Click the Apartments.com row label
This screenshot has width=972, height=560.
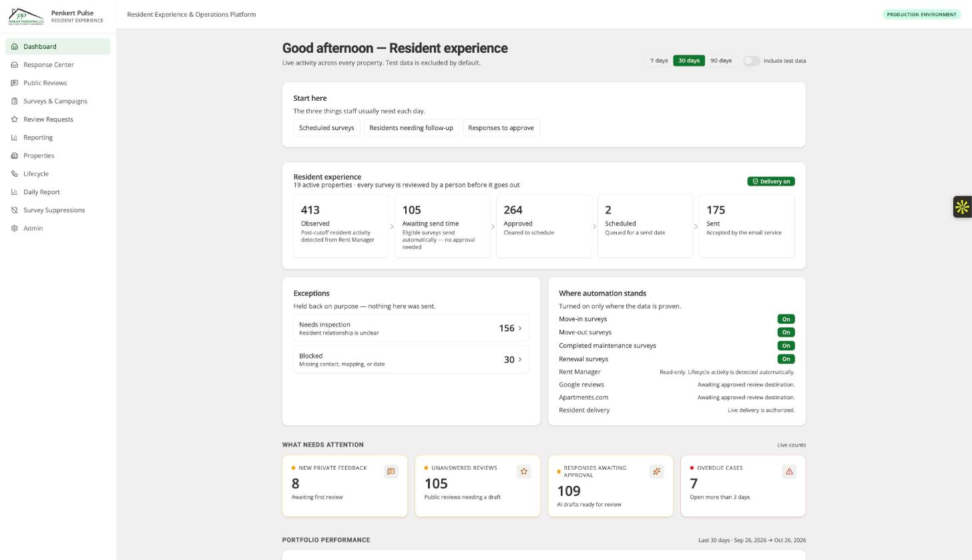583,397
